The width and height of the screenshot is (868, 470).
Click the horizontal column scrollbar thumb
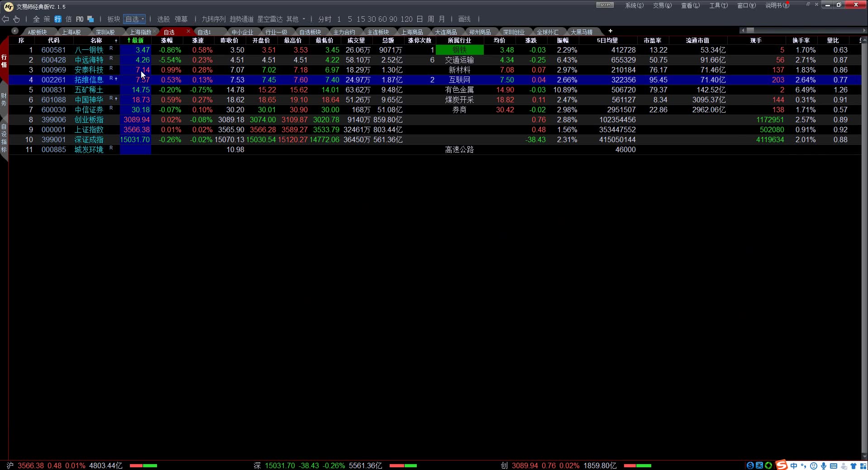point(750,30)
